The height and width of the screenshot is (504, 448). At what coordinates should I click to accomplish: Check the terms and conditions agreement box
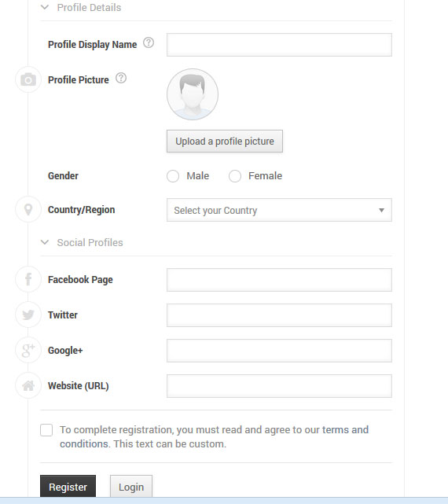tap(46, 430)
